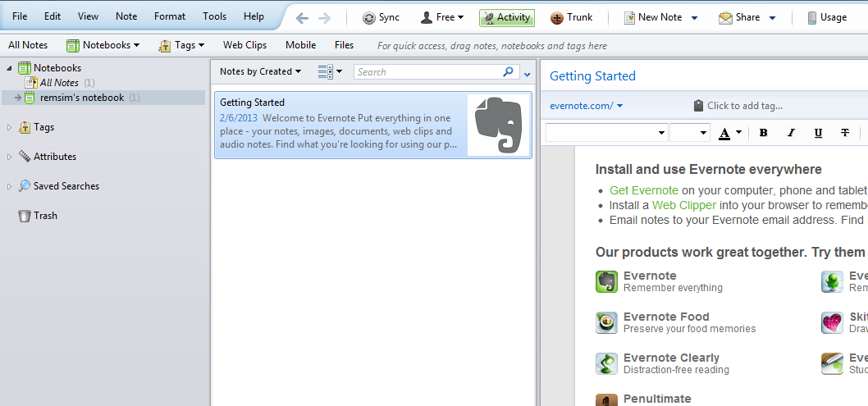
Task: Go forward with the right arrow
Action: click(x=324, y=18)
